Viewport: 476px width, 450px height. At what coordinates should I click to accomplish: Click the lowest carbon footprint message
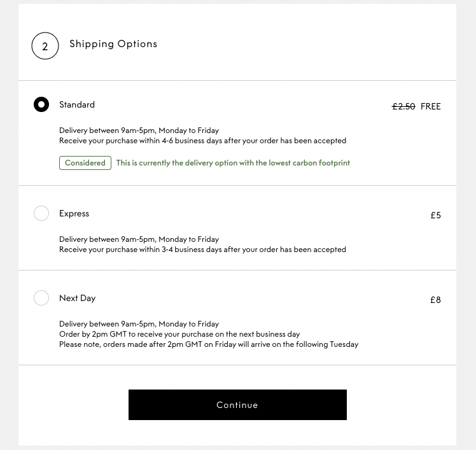[233, 163]
